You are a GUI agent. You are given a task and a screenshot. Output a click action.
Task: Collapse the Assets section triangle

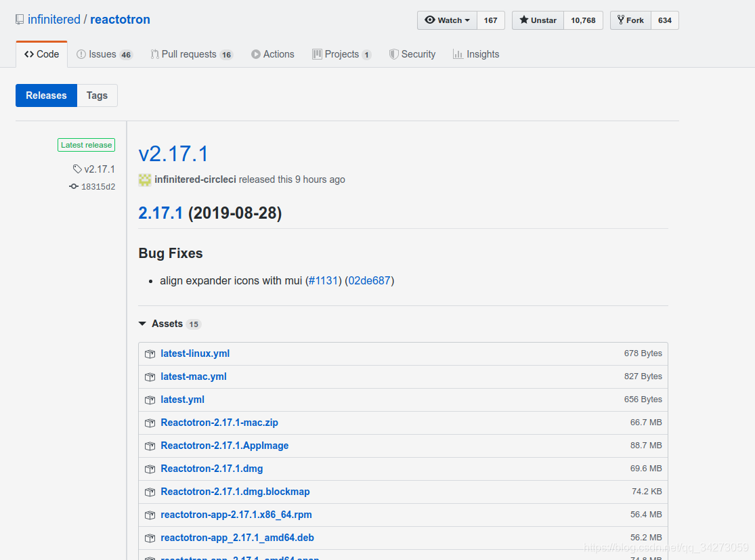142,324
